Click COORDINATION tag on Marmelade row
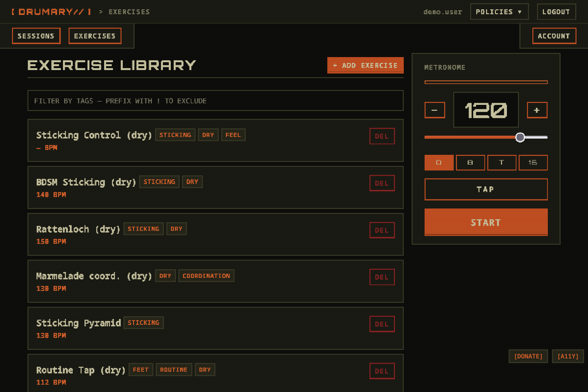The width and height of the screenshot is (588, 392). click(x=206, y=276)
